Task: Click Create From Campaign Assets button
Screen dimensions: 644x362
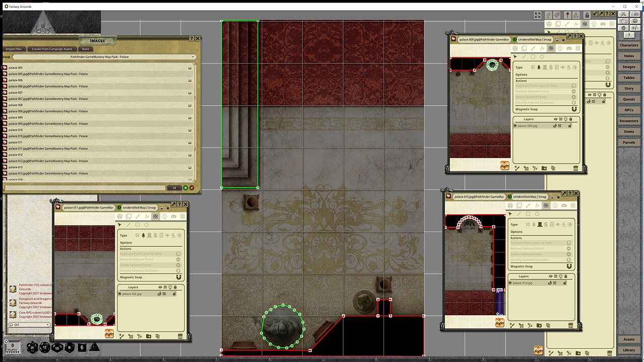Action: point(52,49)
